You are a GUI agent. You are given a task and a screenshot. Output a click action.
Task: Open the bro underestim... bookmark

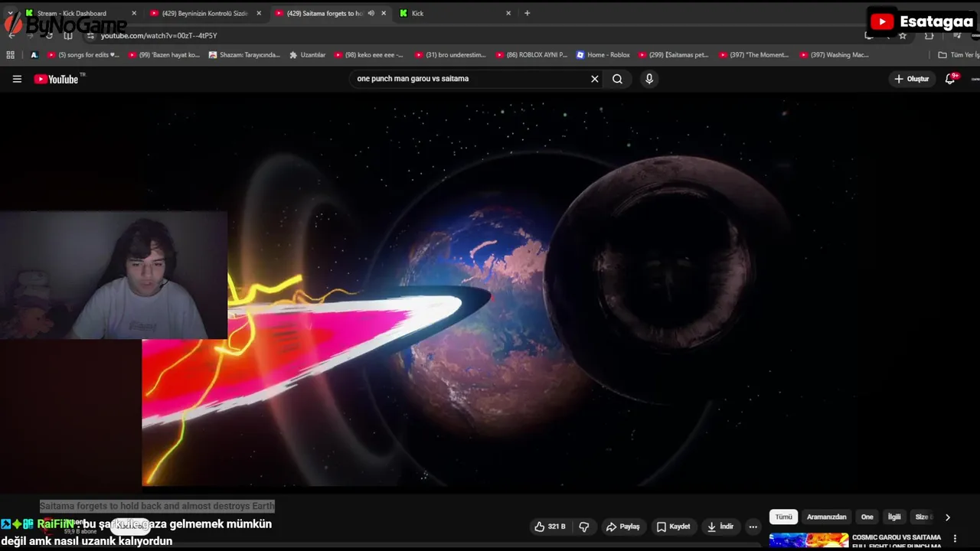[450, 55]
